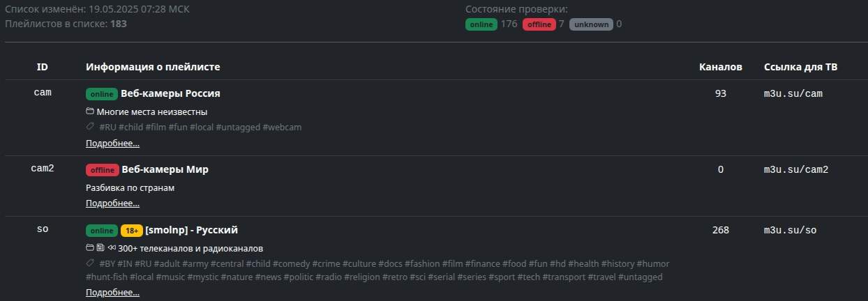
Task: Click the Веб-камеры Мир playlist title
Action: (165, 169)
